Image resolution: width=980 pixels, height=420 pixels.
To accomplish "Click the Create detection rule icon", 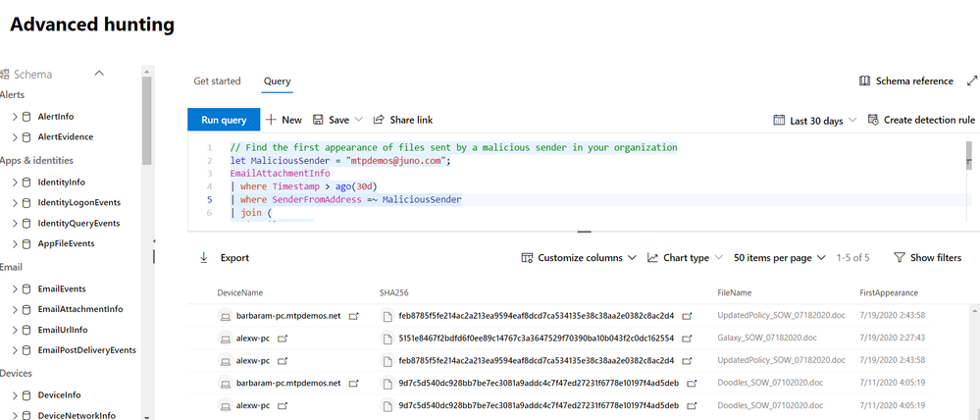I will (x=872, y=120).
